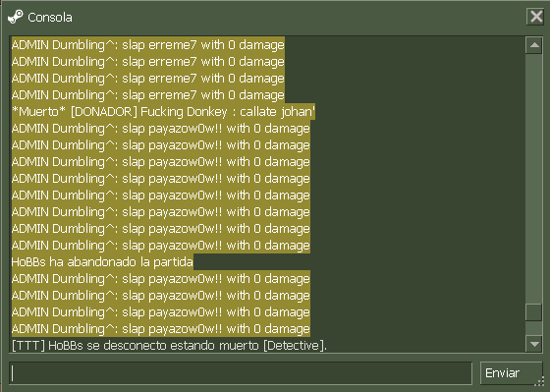Viewport: 550px width, 392px height.
Task: Click the scroll down arrow in console
Action: pos(534,344)
